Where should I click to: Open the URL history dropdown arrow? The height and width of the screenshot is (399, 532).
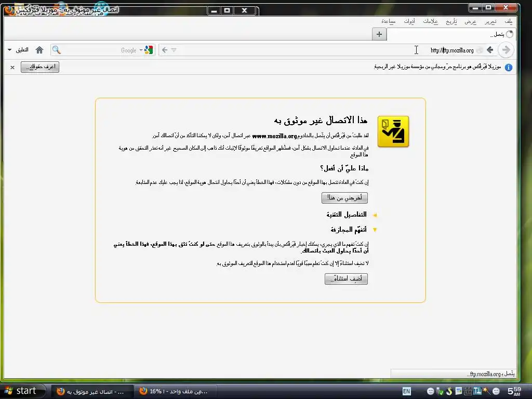coord(174,50)
